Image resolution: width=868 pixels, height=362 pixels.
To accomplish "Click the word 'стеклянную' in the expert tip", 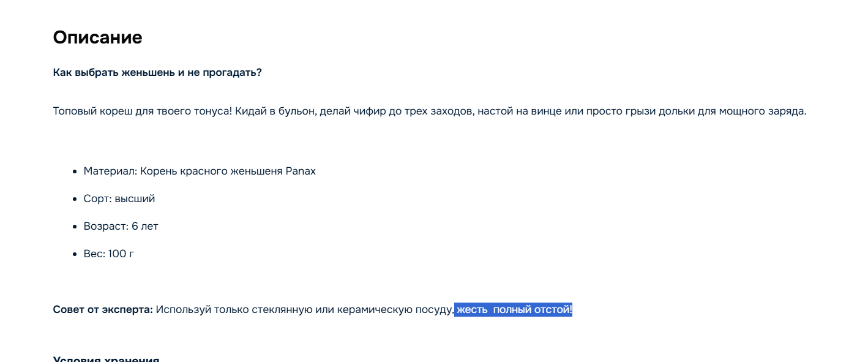I will pos(282,310).
